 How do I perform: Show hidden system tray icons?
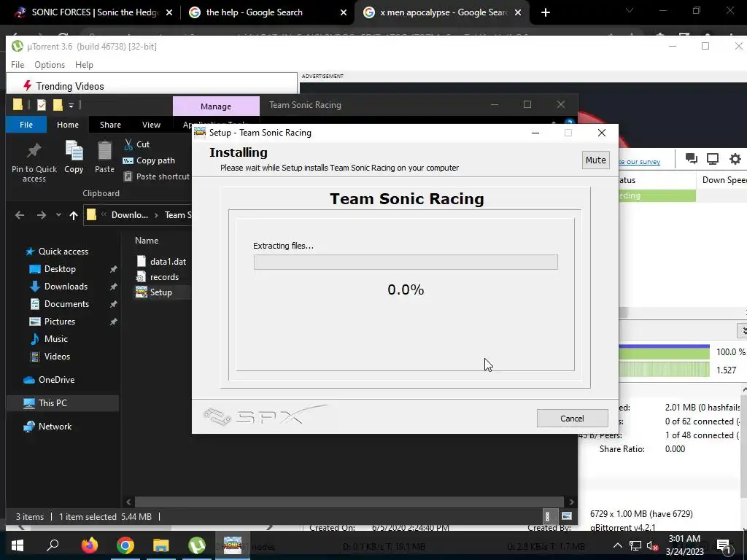pyautogui.click(x=617, y=545)
